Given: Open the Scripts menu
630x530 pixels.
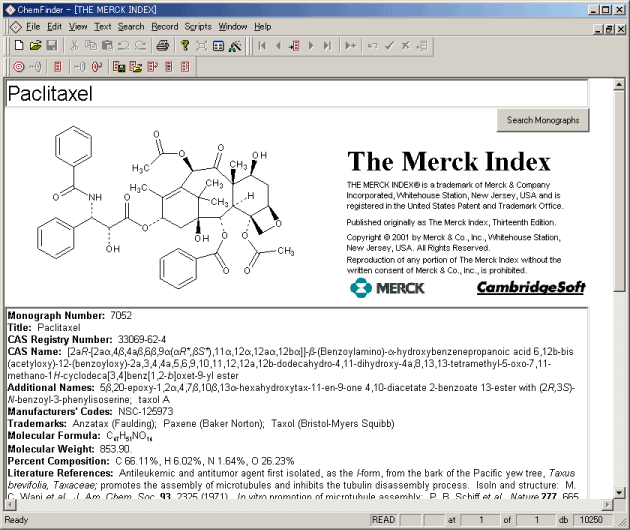Looking at the screenshot, I should tap(198, 27).
